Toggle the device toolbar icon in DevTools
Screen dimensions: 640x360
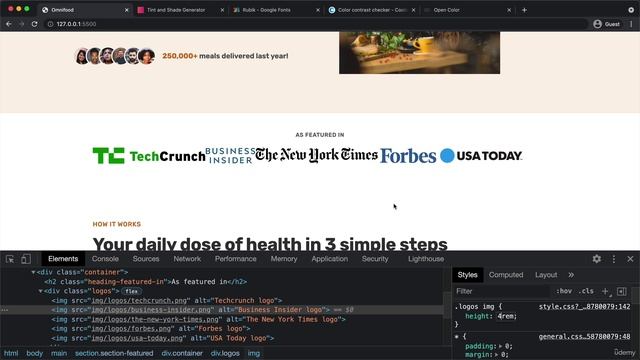pyautogui.click(x=26, y=259)
